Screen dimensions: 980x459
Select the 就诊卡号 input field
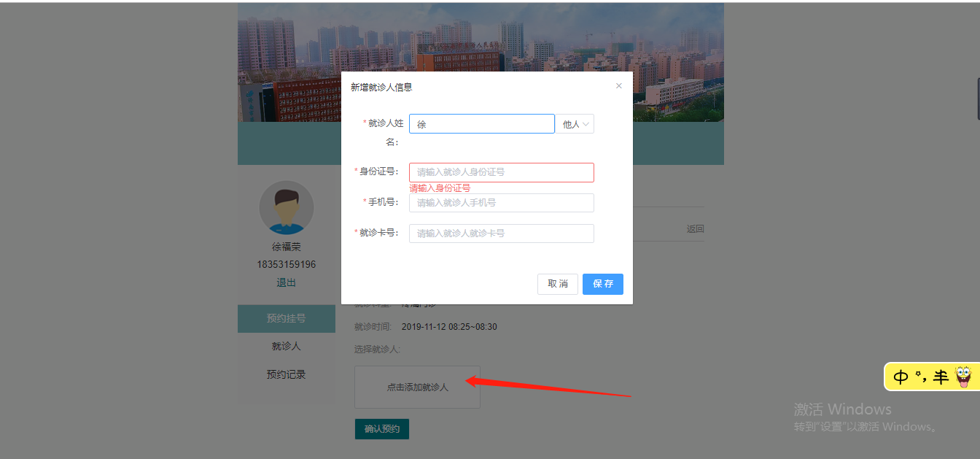501,234
